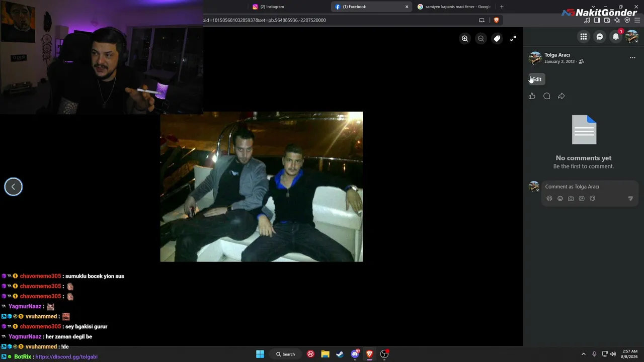Screen dimensions: 644x362
Task: Open a new browser tab
Action: [502, 7]
